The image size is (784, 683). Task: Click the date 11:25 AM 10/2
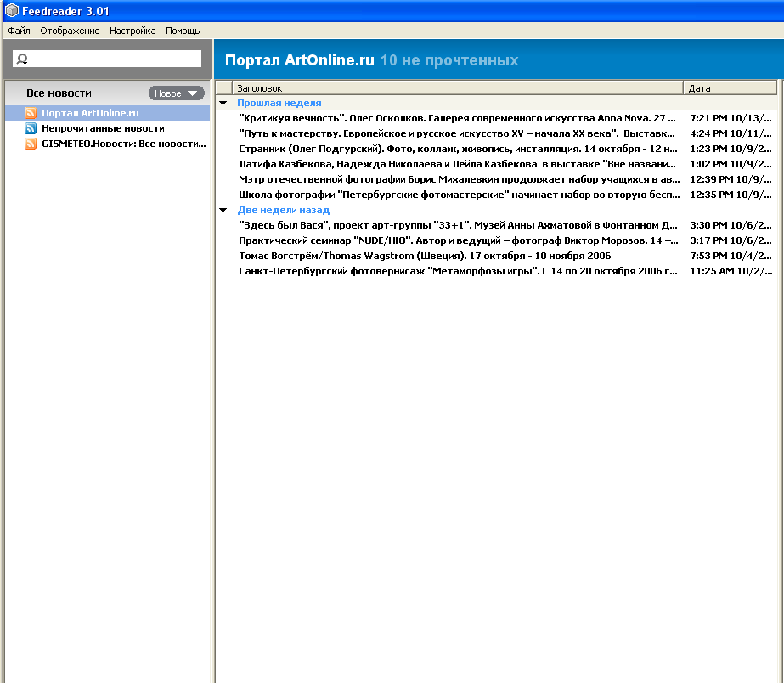coord(731,271)
